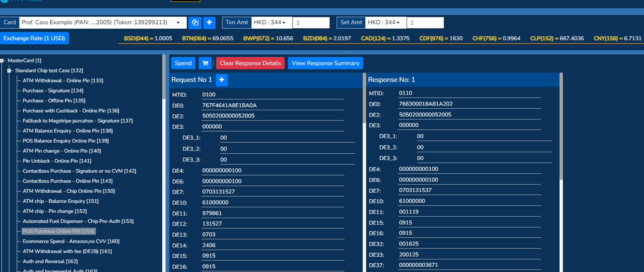Collapse the MasterCard [1] tree node

tap(2, 61)
